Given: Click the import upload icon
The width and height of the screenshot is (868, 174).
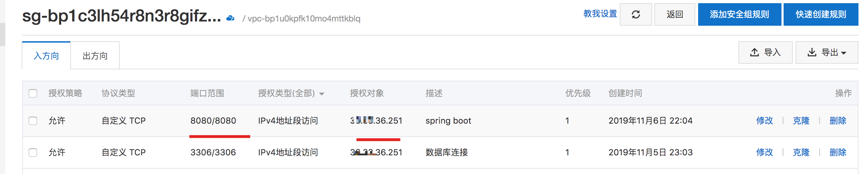Looking at the screenshot, I should [x=754, y=52].
